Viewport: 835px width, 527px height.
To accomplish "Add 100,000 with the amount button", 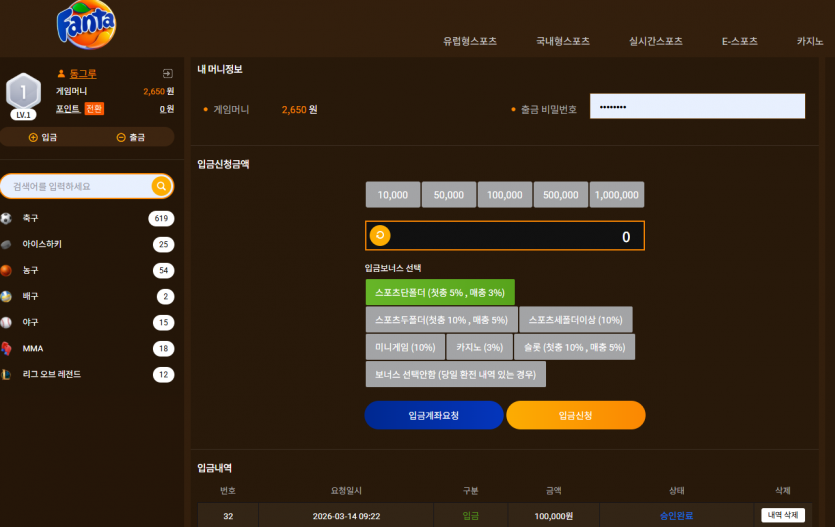I will coord(504,195).
